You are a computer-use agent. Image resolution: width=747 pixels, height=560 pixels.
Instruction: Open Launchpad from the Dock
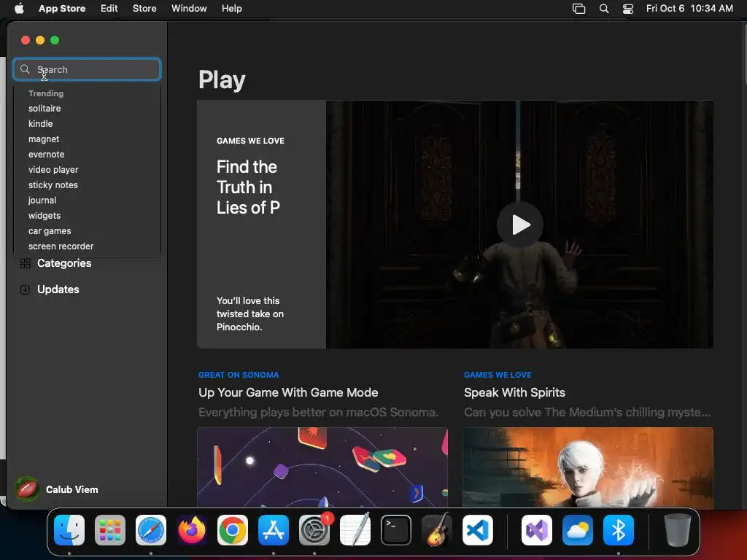[110, 530]
